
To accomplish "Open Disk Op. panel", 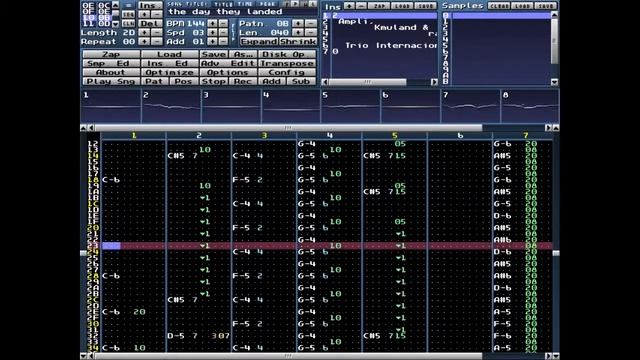I will coord(287,54).
